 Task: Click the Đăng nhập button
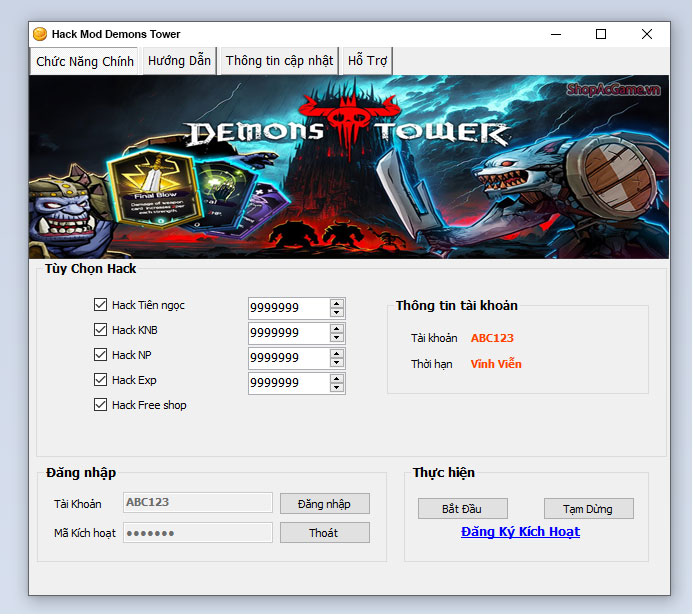pos(324,504)
